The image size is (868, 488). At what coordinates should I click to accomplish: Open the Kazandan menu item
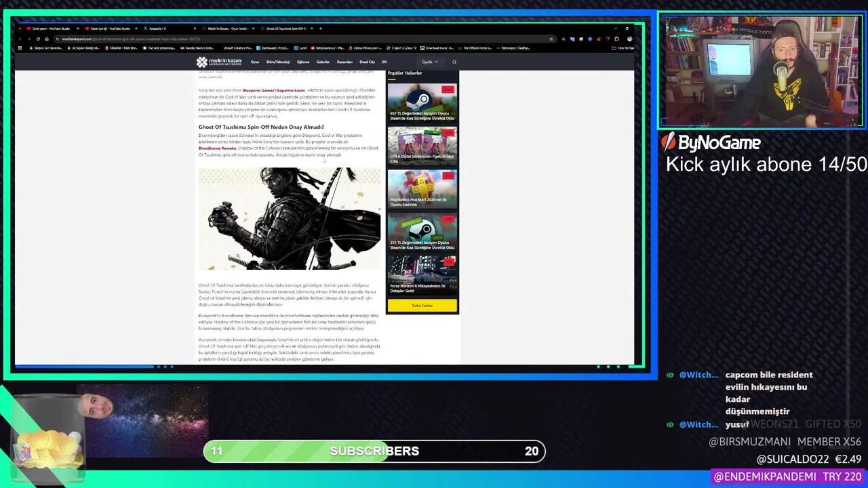344,62
